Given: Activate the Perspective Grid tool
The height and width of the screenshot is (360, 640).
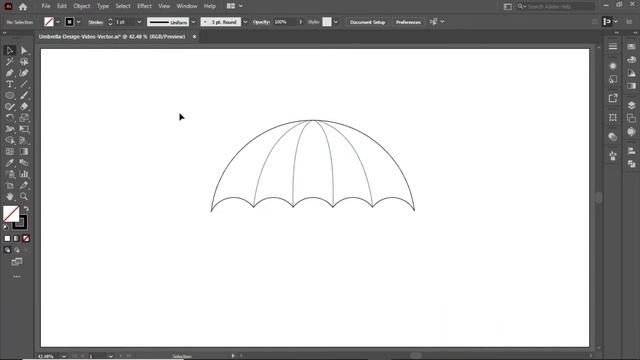Looking at the screenshot, I should point(24,140).
